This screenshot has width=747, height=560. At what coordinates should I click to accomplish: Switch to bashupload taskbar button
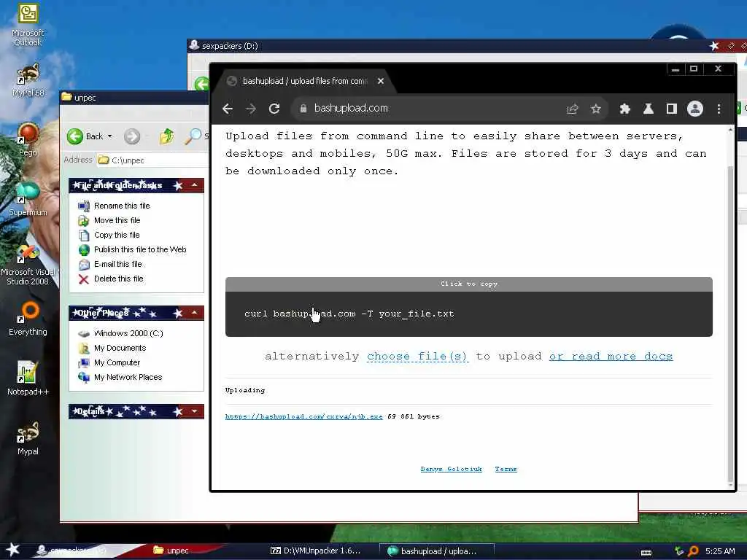tap(436, 551)
